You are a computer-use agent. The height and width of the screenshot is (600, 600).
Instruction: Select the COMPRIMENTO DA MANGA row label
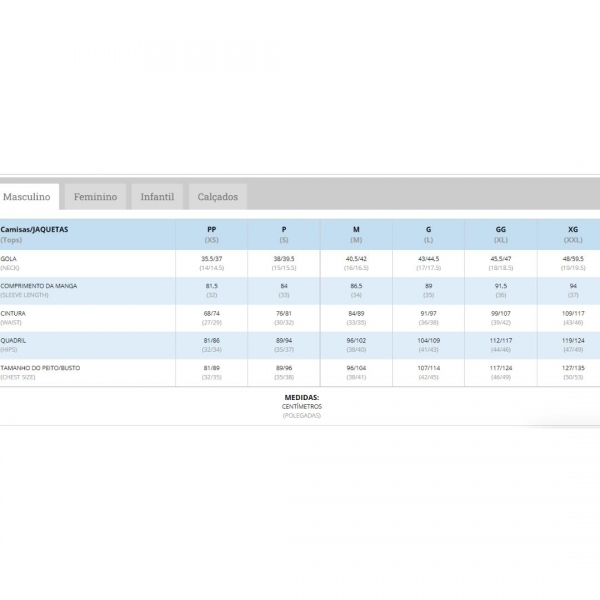(39, 290)
